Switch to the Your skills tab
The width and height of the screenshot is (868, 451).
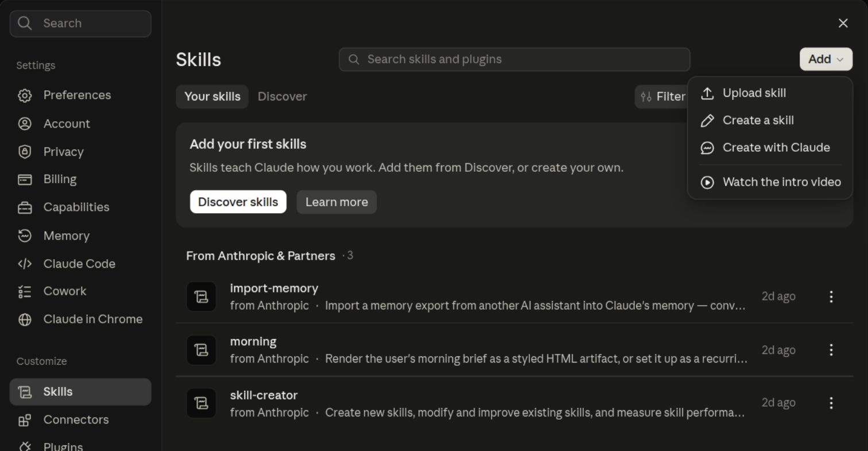(212, 97)
